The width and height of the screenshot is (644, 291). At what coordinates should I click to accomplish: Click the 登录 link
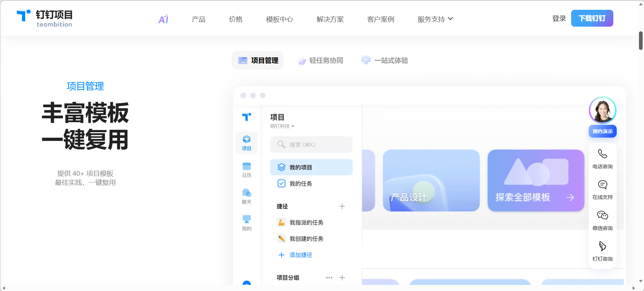click(x=559, y=19)
